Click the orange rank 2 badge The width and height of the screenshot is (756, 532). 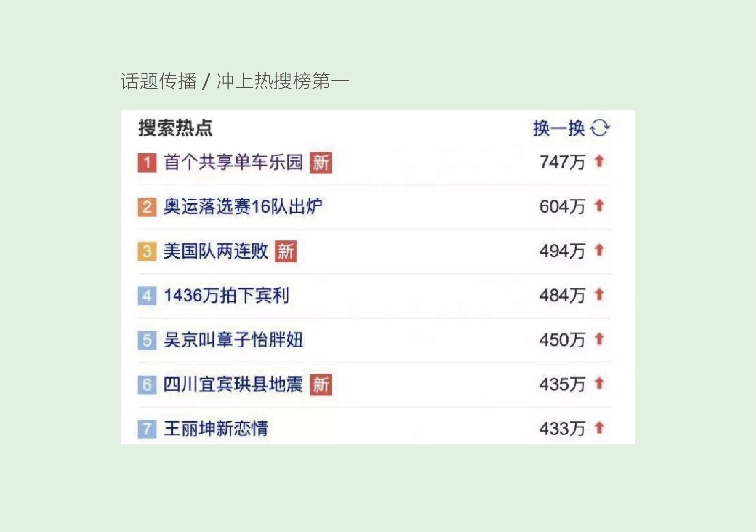click(x=147, y=207)
